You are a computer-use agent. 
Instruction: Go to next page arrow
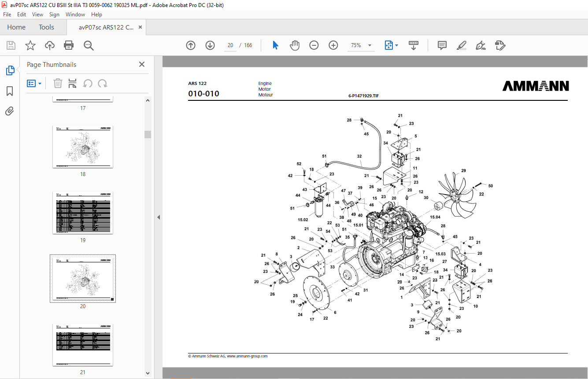(210, 45)
